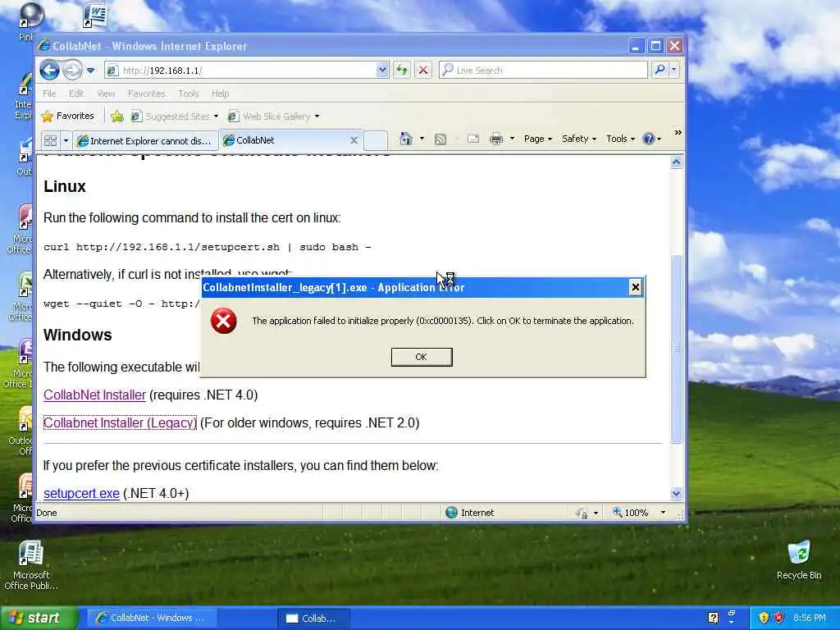Refresh the page with the green arrows icon
This screenshot has width=840, height=630.
point(402,71)
